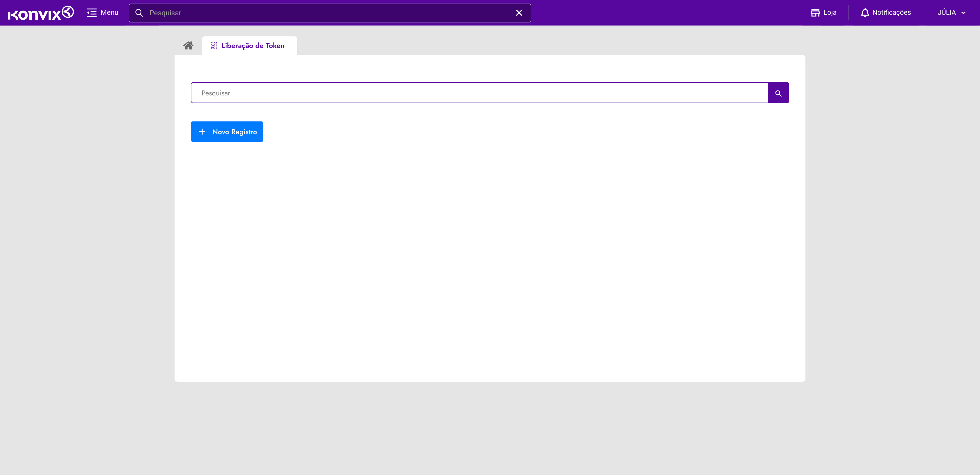Click the Menu label text
980x475 pixels.
[x=109, y=12]
